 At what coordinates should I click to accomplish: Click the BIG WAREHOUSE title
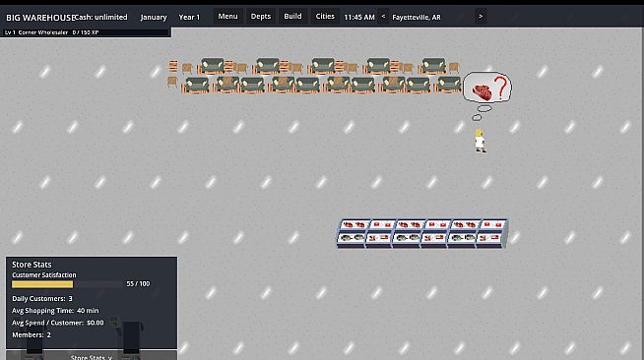click(x=40, y=18)
